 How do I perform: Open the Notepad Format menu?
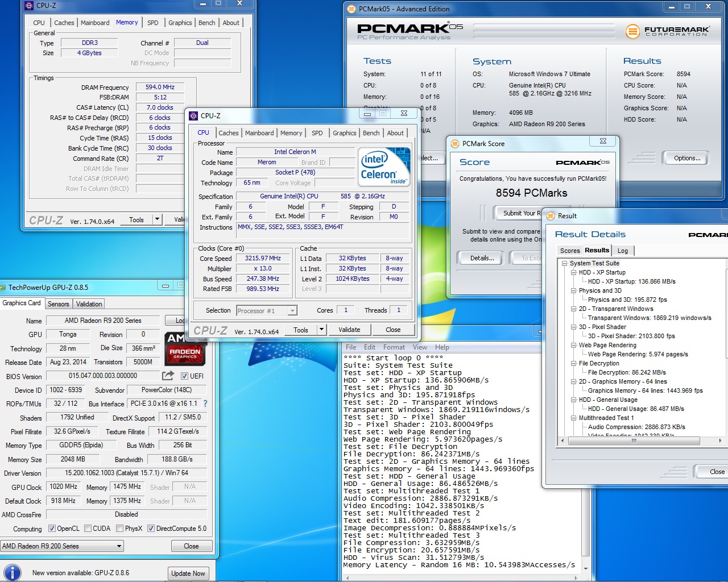(x=394, y=347)
